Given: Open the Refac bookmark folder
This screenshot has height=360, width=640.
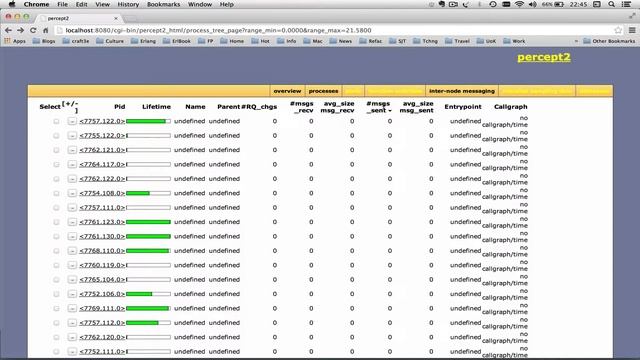Looking at the screenshot, I should [x=371, y=41].
